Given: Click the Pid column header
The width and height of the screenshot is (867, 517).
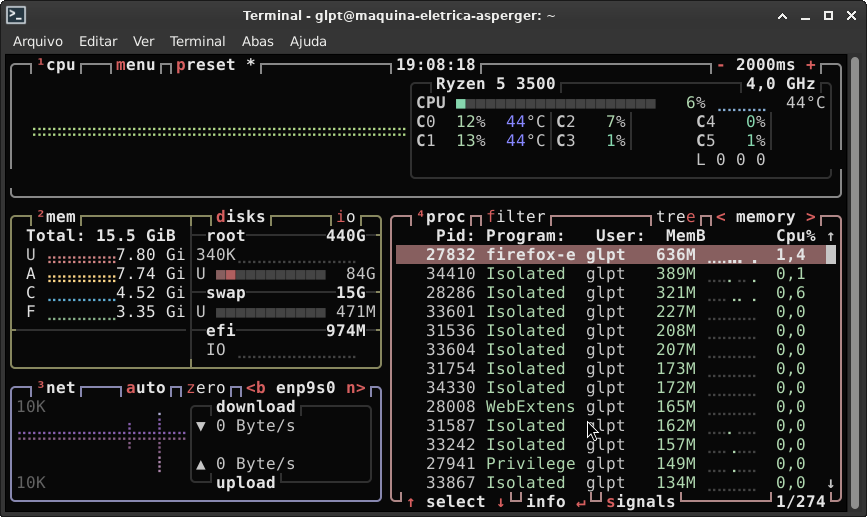Looking at the screenshot, I should (x=456, y=236).
